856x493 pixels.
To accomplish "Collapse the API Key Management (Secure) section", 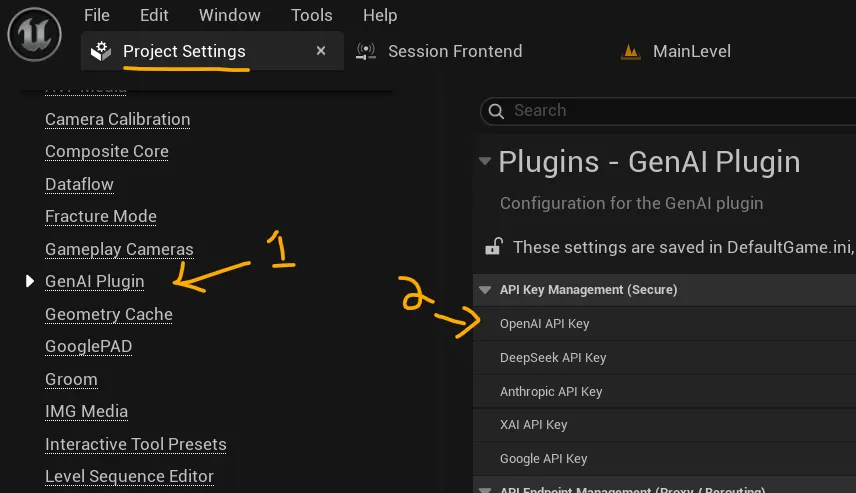I will tap(485, 290).
